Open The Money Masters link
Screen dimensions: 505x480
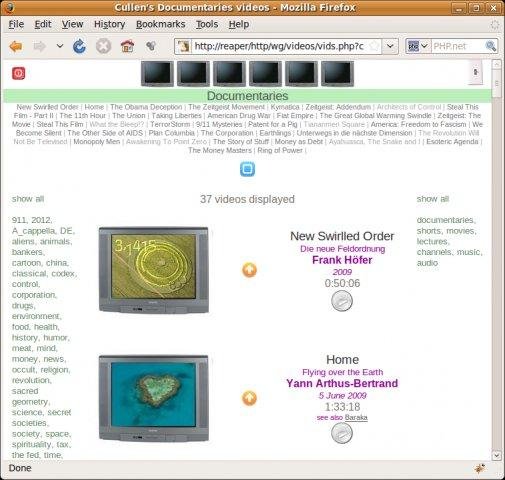220,150
